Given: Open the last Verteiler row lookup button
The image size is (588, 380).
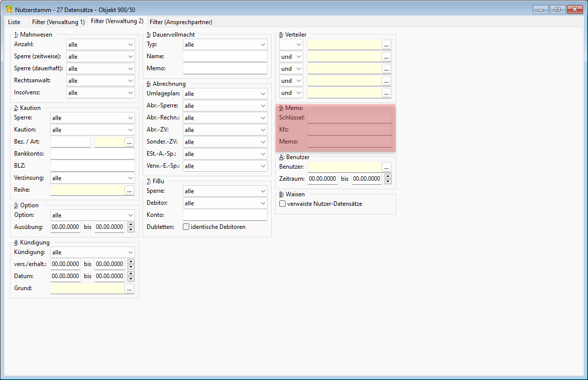Looking at the screenshot, I should coord(386,93).
